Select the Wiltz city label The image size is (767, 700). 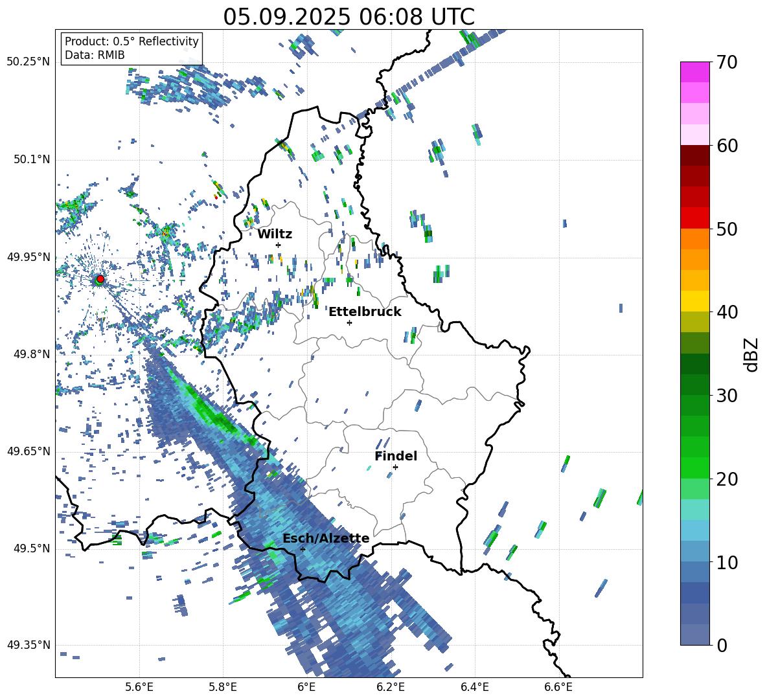pos(275,234)
